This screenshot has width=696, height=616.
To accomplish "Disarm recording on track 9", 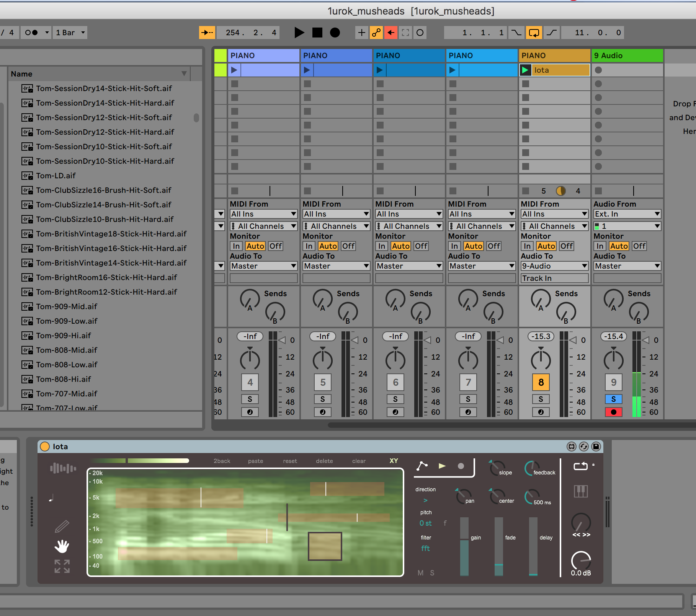I will (x=613, y=412).
